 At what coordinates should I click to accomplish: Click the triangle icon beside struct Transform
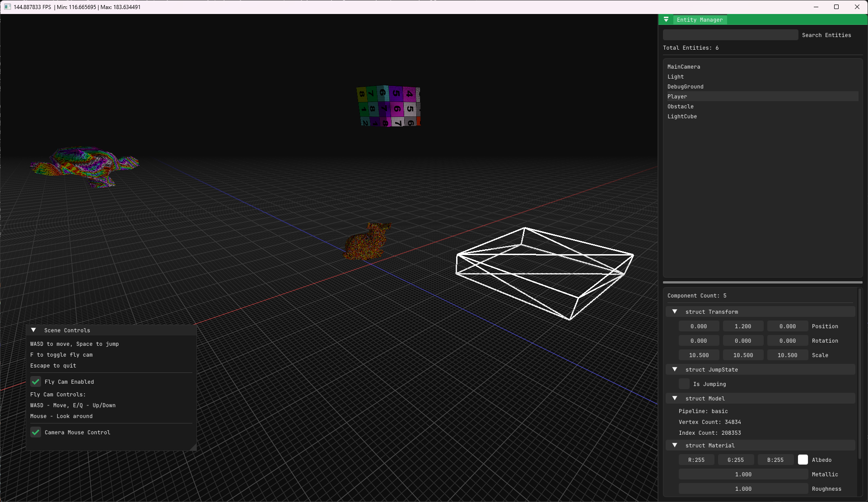(675, 311)
